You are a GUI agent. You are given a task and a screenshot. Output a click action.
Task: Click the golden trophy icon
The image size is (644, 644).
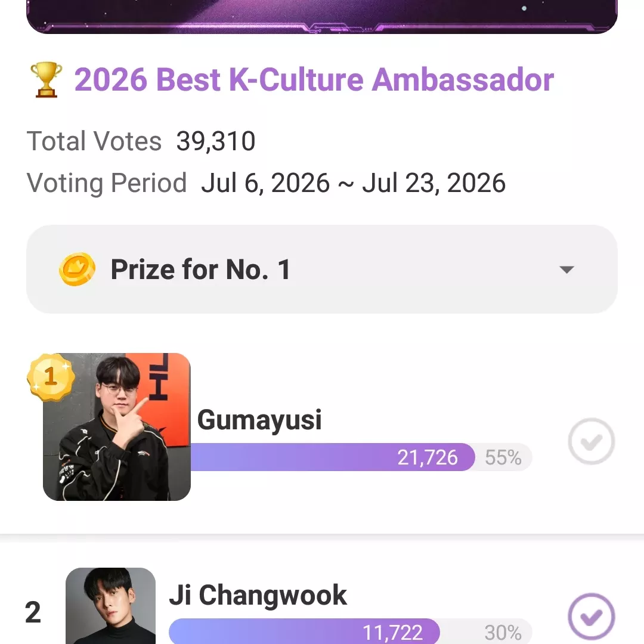point(47,80)
